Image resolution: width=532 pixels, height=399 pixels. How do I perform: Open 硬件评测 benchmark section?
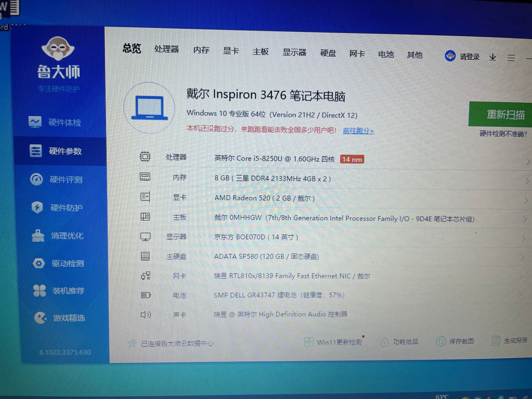coord(57,179)
